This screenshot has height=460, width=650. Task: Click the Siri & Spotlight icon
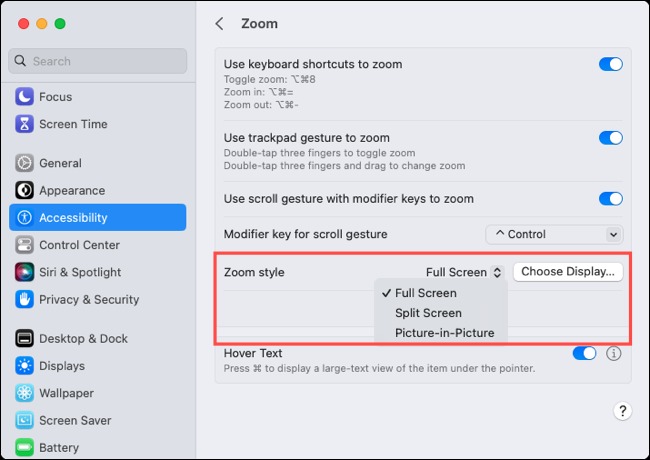pos(24,272)
